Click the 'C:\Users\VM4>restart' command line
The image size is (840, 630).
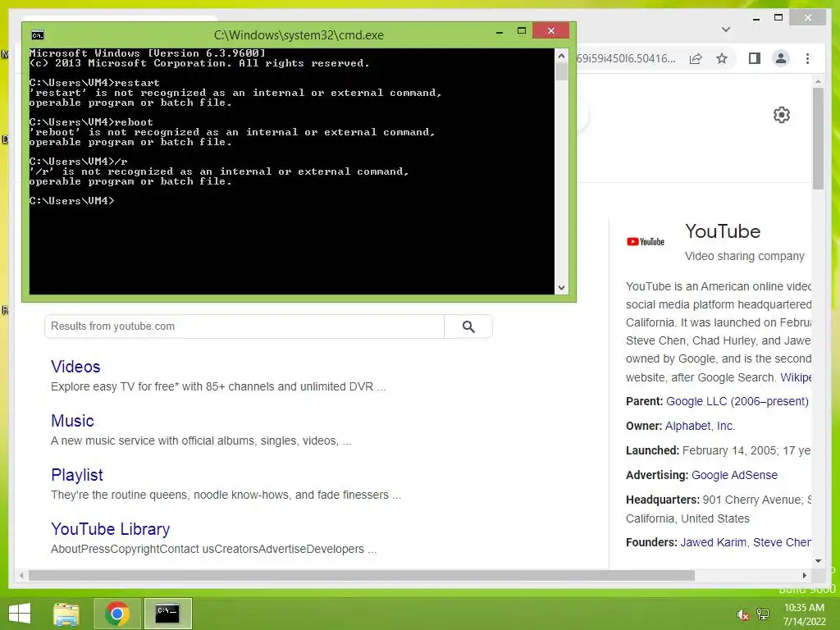(x=94, y=83)
